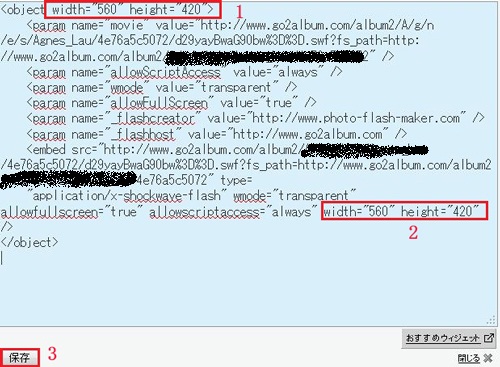Click the _flashcreator param URL

coord(356,118)
